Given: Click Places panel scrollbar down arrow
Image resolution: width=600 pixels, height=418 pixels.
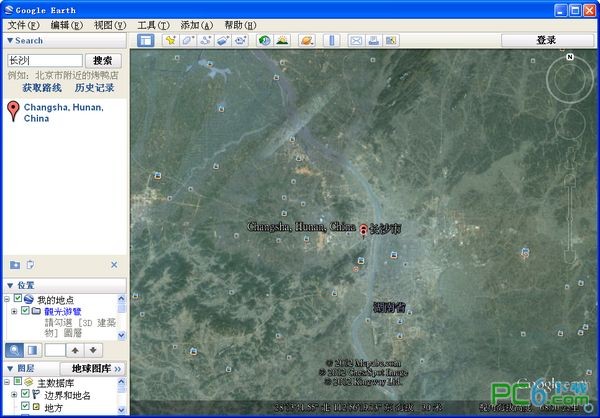Looking at the screenshot, I should (x=122, y=336).
